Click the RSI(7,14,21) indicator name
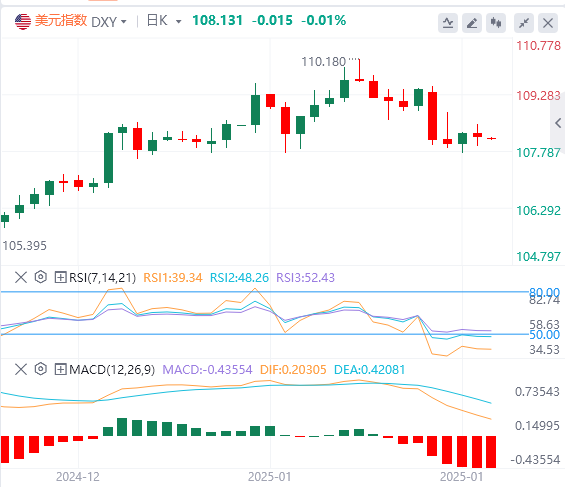 (102, 278)
